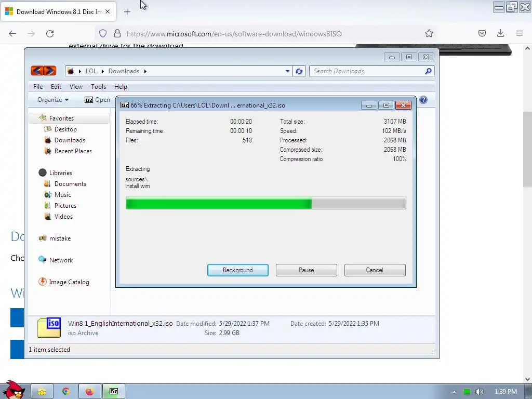Click the Documents library icon
532x399 pixels.
click(x=48, y=183)
